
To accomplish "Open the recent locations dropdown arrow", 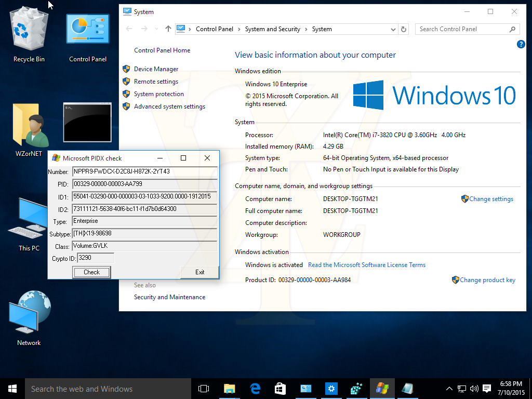I will point(156,29).
